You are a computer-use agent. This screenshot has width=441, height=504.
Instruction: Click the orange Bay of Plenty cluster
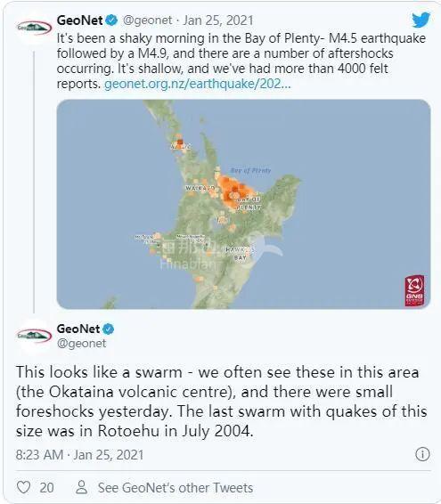tap(235, 191)
